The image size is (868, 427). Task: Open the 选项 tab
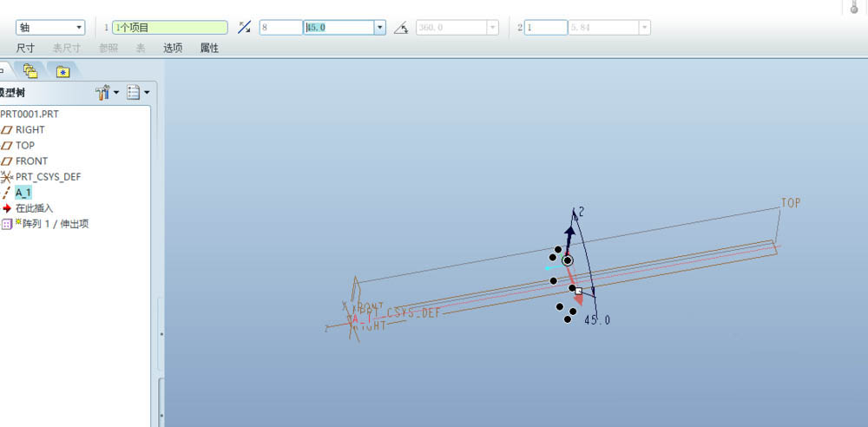pos(173,49)
